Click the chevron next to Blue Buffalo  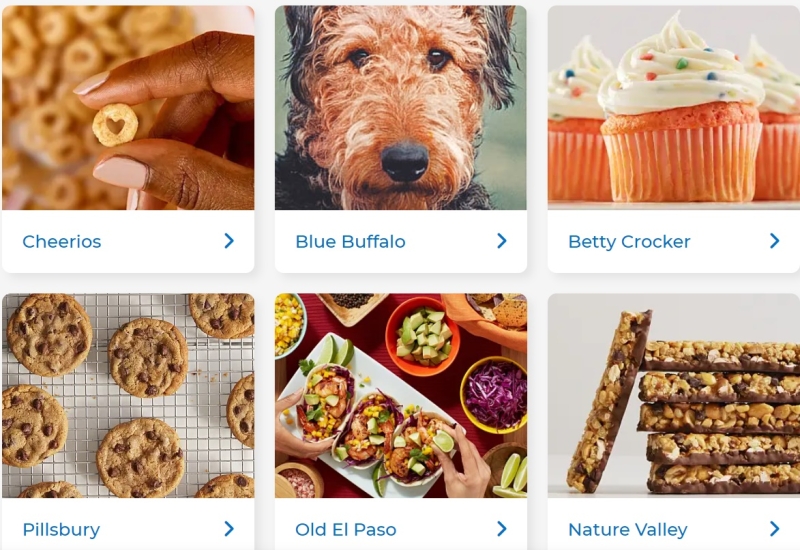502,241
